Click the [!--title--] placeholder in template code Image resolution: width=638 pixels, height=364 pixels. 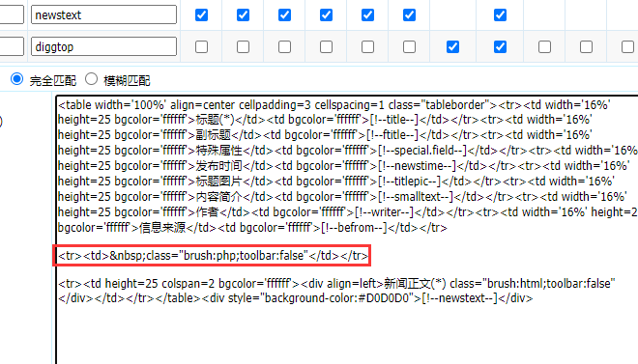394,120
